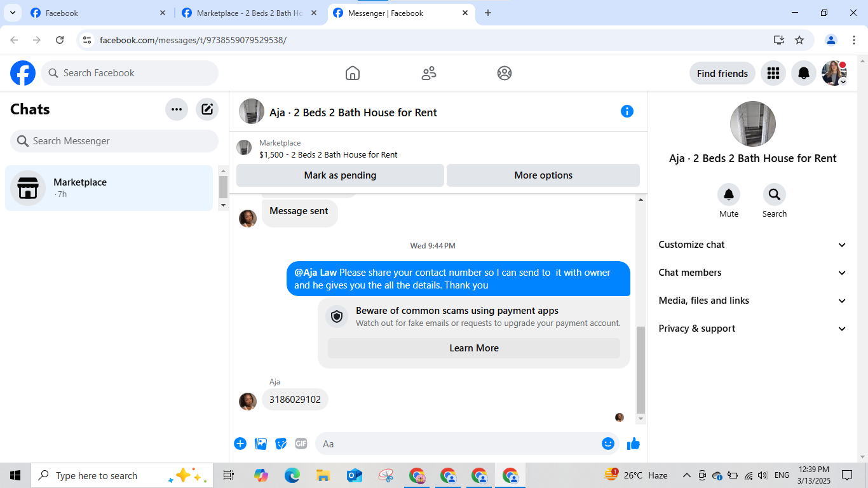Open Chats options three-dot menu

click(177, 109)
